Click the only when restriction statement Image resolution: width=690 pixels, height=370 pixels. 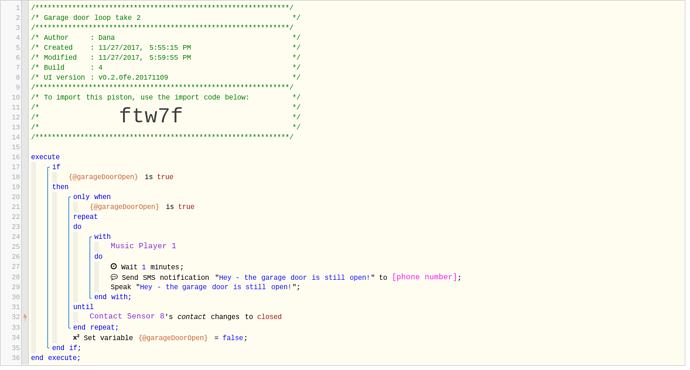coord(92,197)
